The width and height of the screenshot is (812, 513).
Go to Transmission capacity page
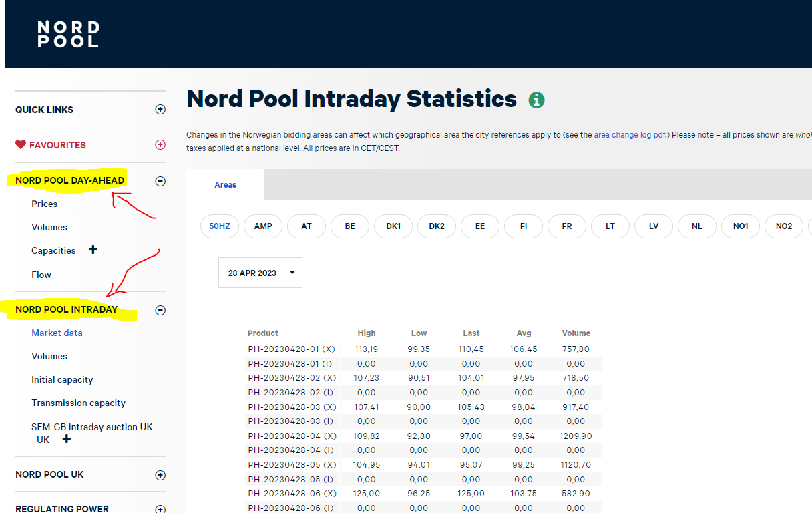tap(78, 403)
